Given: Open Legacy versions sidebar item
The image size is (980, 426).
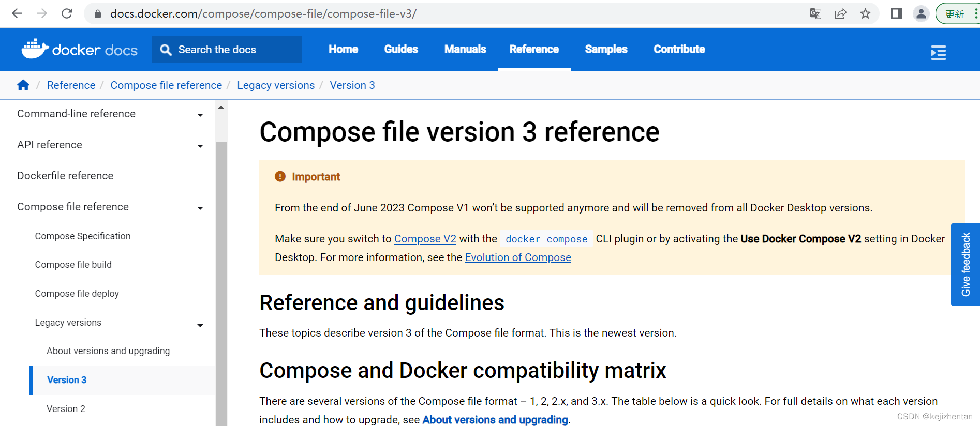Looking at the screenshot, I should 68,323.
